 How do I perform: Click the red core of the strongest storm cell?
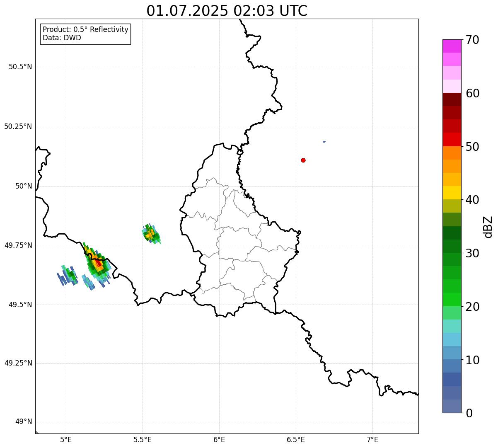point(98,263)
